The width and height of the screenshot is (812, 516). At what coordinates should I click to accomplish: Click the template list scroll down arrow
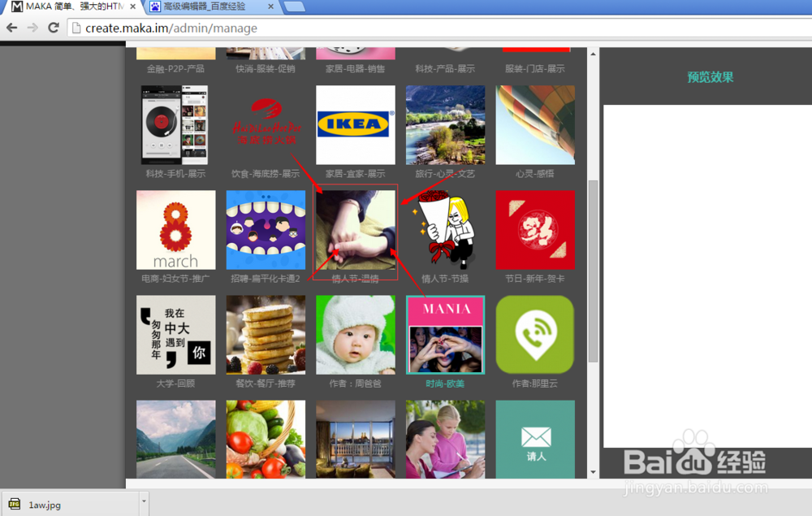(x=593, y=472)
